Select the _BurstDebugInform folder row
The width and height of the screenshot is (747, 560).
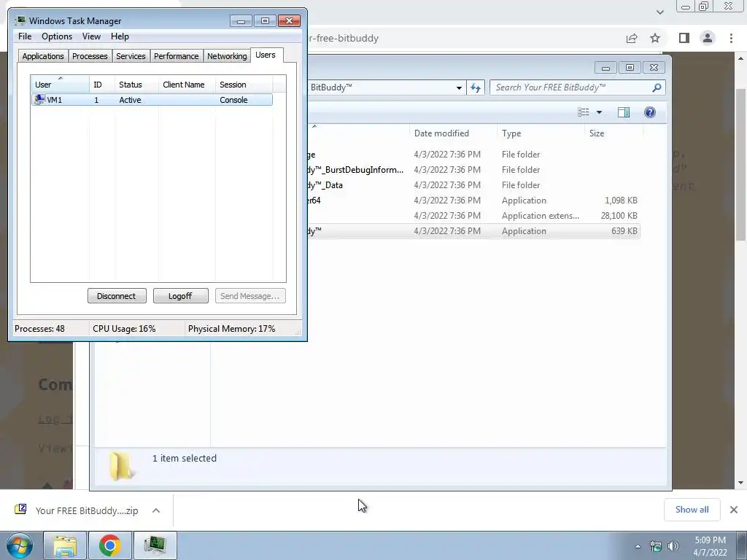(x=473, y=169)
